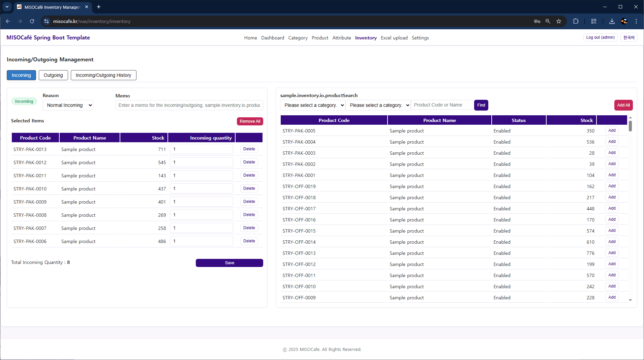Open the password key icon

(537, 21)
